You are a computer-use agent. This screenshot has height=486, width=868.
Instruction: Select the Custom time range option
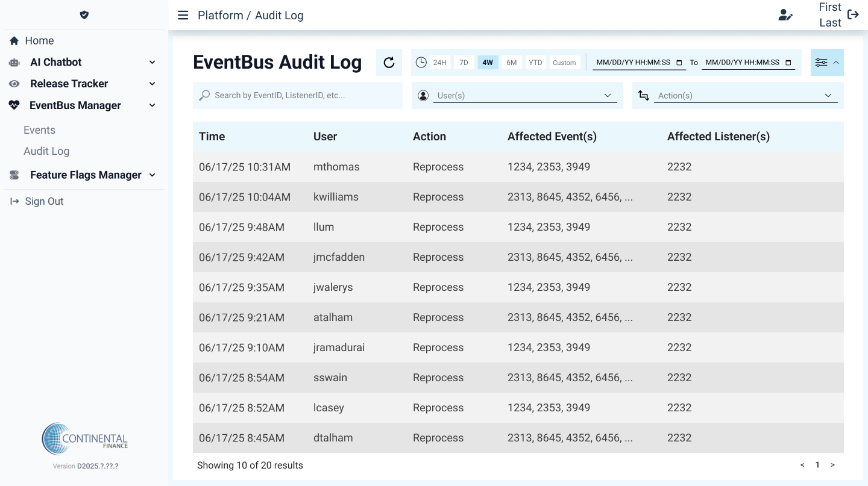[564, 63]
